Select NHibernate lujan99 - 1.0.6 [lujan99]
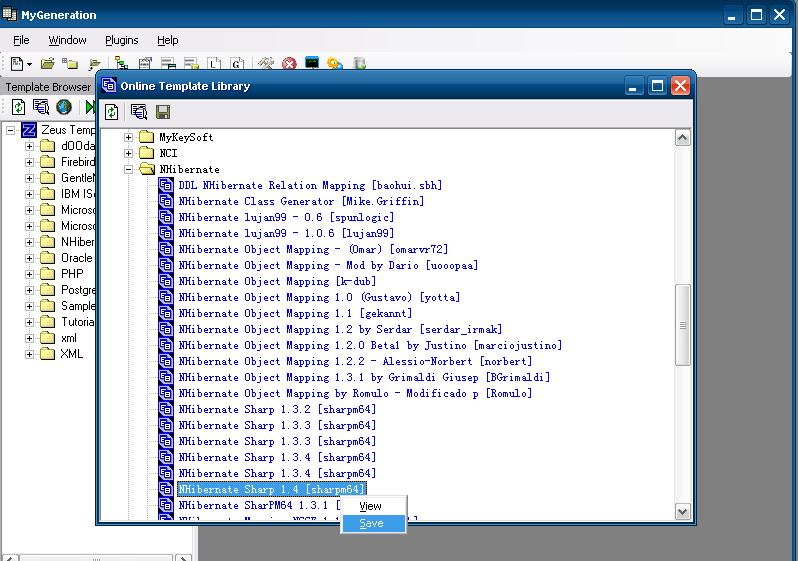Screen dimensions: 798x561 click(286, 233)
